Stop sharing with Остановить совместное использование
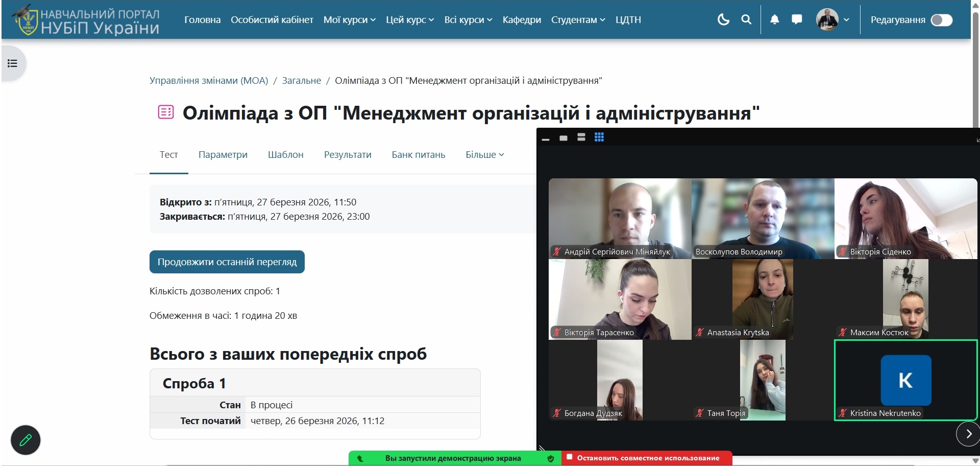 pyautogui.click(x=647, y=458)
